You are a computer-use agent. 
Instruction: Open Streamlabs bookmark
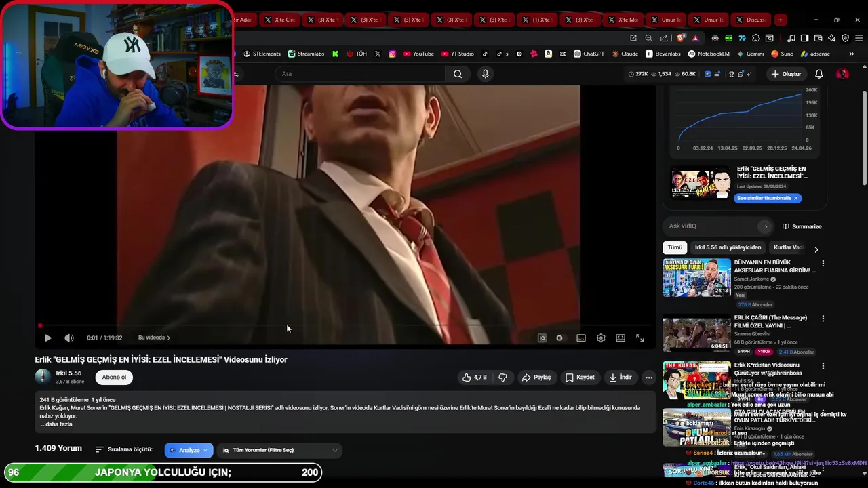click(x=306, y=54)
